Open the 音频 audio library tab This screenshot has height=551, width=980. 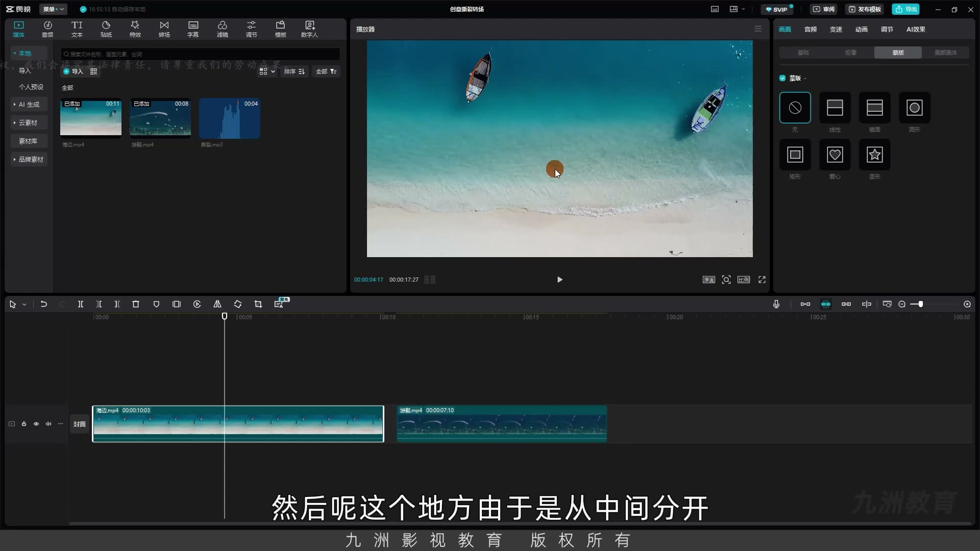click(x=47, y=29)
